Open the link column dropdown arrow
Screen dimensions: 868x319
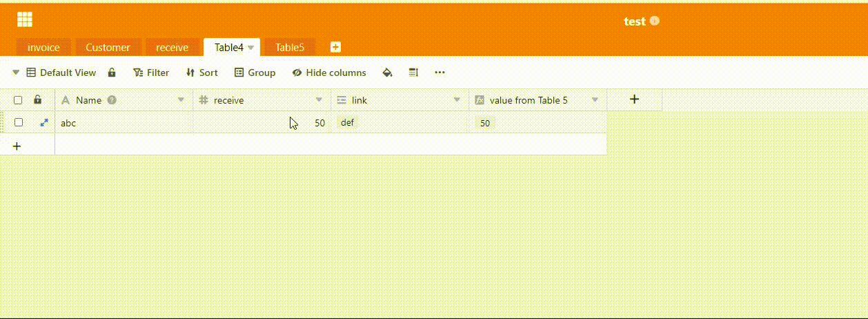coord(457,100)
